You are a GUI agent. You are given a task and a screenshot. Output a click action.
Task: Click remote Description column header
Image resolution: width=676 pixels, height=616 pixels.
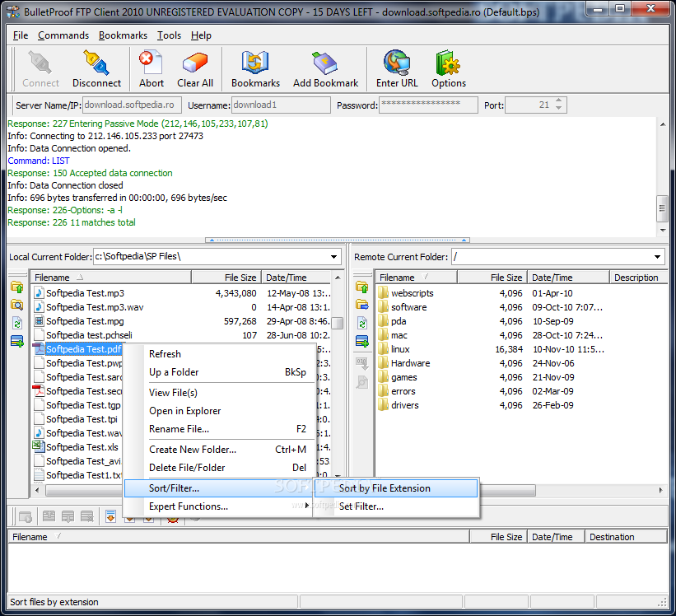tap(638, 278)
